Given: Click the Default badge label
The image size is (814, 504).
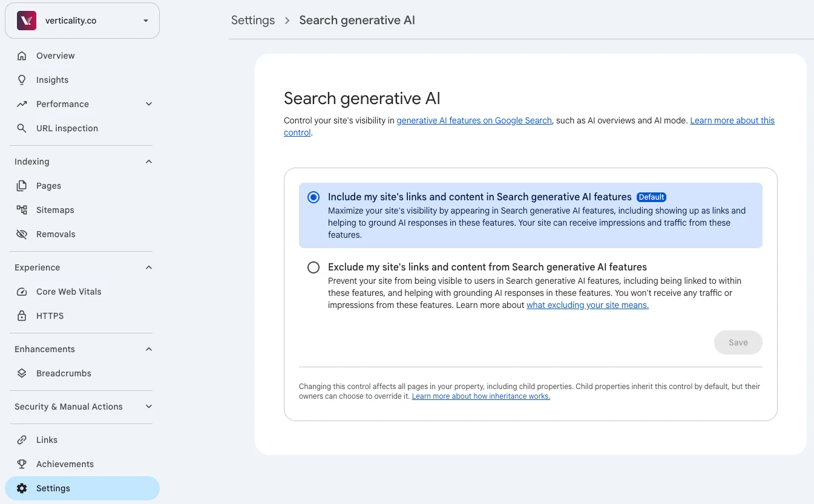Looking at the screenshot, I should [652, 197].
